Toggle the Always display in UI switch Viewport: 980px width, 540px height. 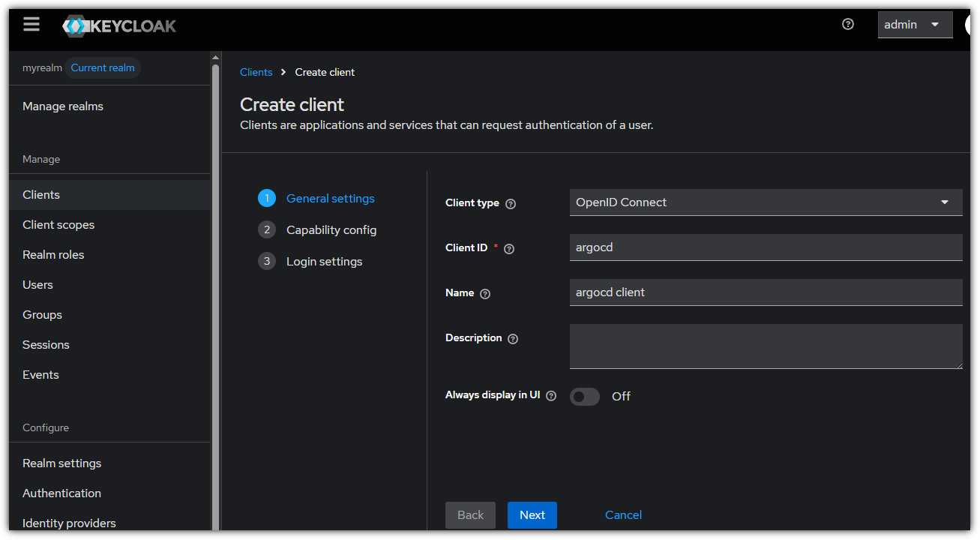click(x=585, y=397)
